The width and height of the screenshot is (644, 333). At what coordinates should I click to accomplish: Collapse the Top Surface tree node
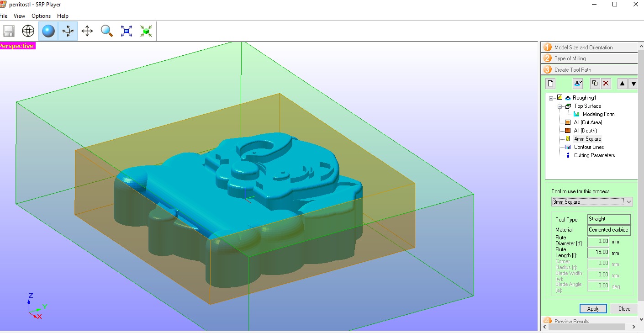tap(560, 106)
